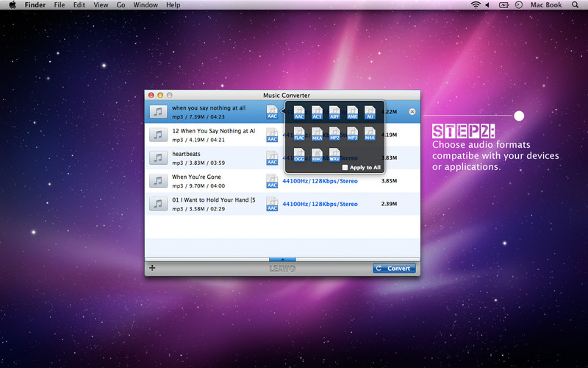Choose the OGG output format
The width and height of the screenshot is (588, 368).
click(299, 155)
